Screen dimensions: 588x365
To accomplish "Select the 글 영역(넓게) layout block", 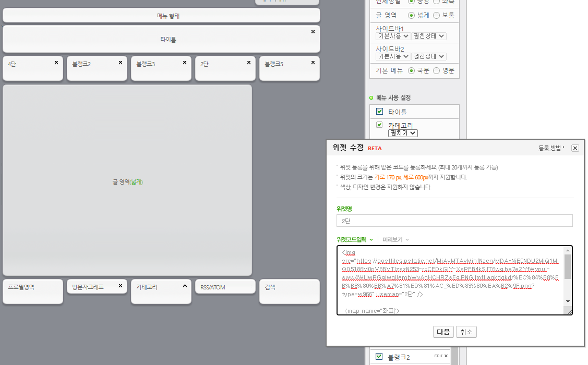I will (127, 180).
